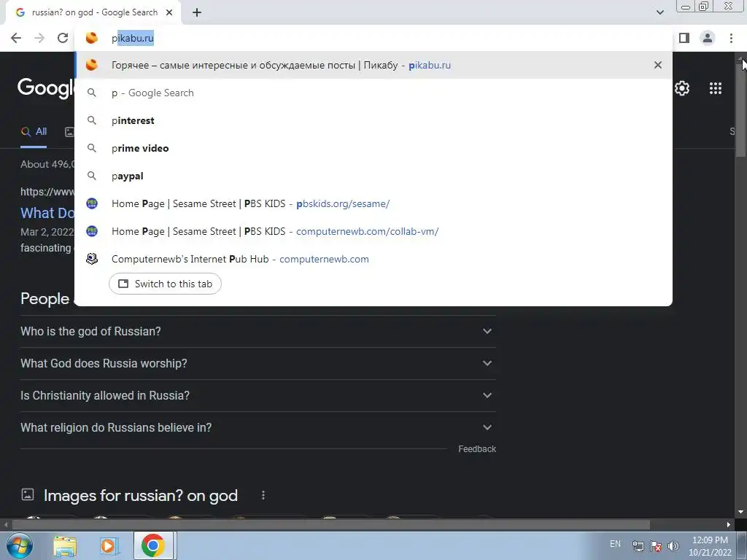Screen dimensions: 747x560
Task: Toggle the Chrome side panel icon
Action: [684, 38]
